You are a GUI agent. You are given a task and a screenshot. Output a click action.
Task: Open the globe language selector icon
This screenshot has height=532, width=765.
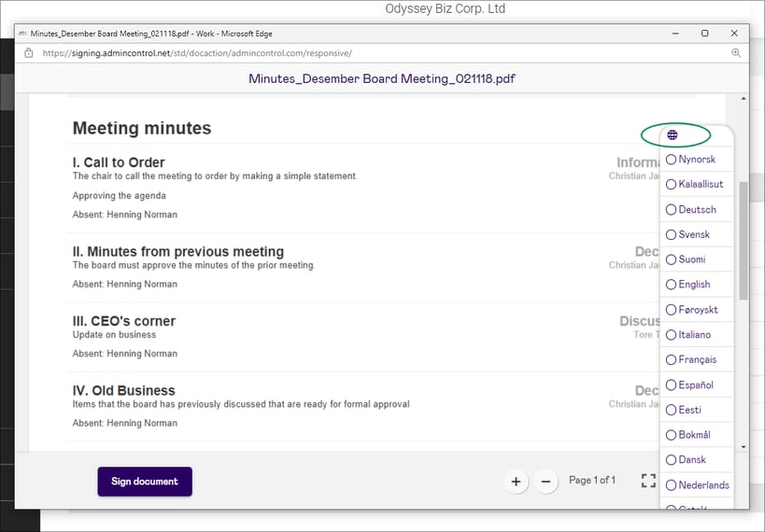coord(673,135)
